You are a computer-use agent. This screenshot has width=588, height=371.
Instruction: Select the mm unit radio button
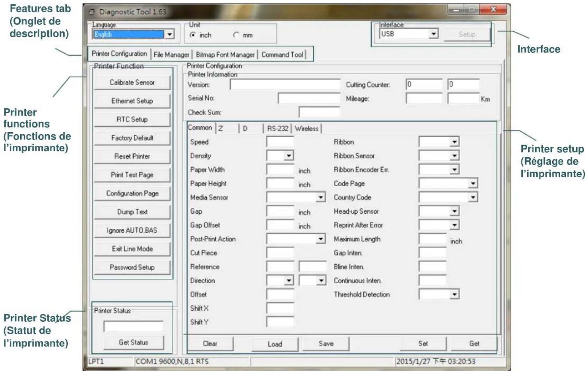(236, 35)
